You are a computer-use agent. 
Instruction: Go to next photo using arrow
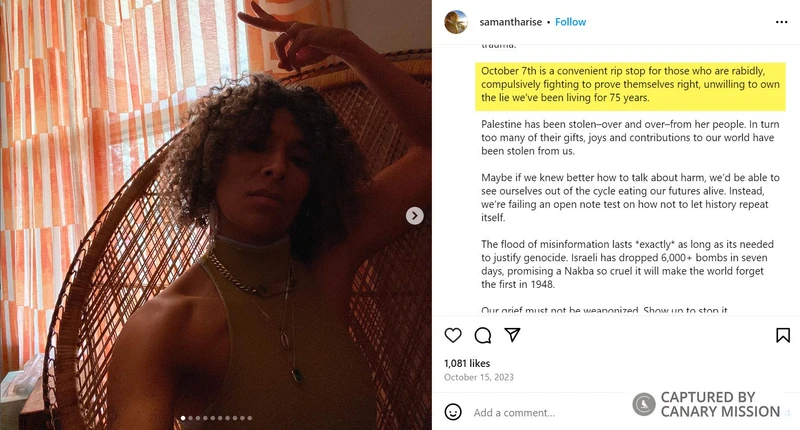(x=414, y=216)
